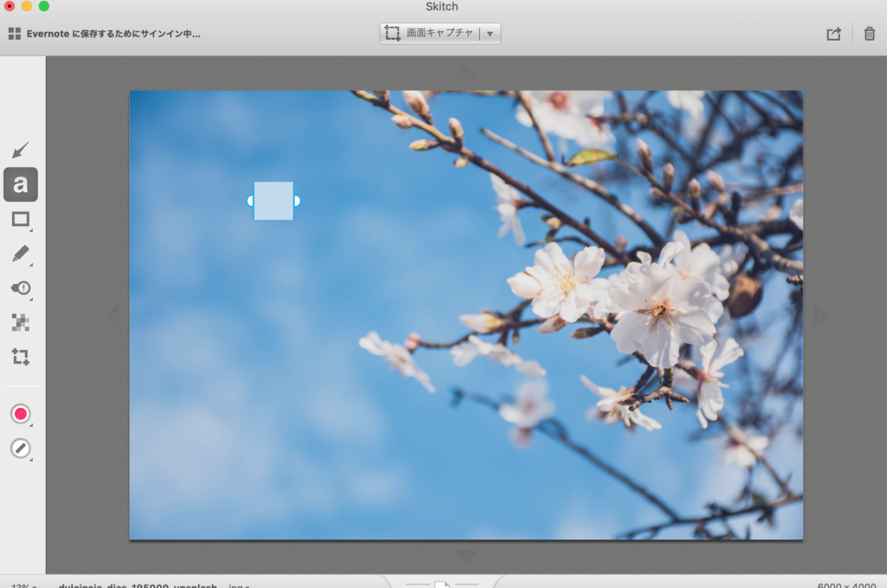887x588 pixels.
Task: Click the Evernote sign-in status text
Action: [x=113, y=34]
